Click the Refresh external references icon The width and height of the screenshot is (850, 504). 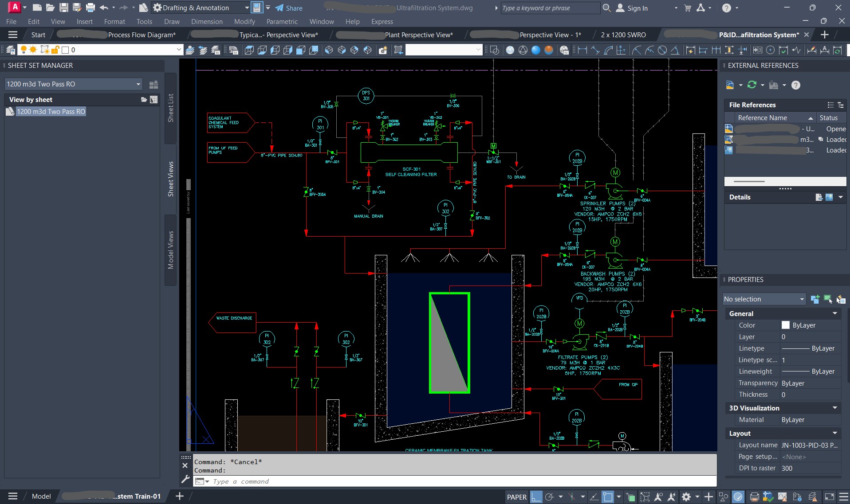click(752, 85)
